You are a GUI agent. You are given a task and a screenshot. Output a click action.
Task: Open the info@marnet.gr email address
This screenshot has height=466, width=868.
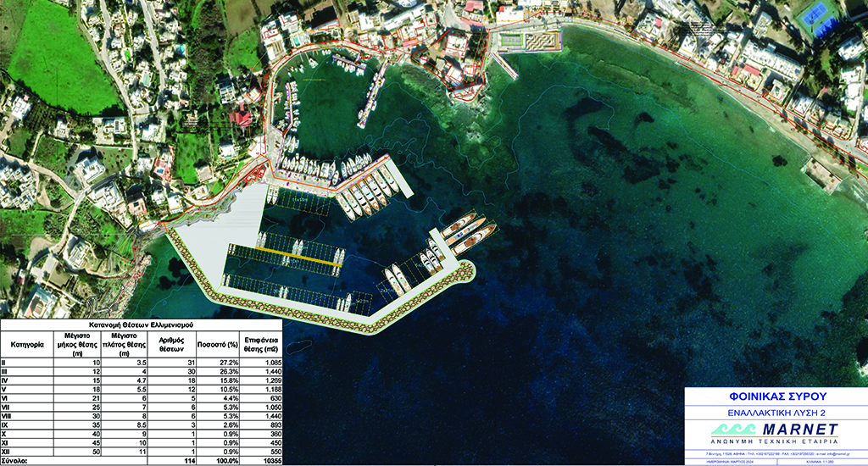(x=841, y=454)
